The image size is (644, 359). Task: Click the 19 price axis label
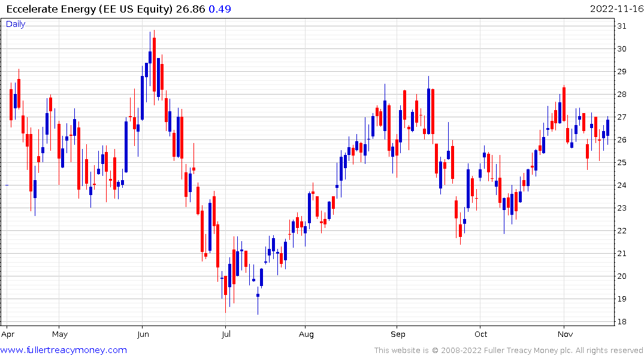pos(622,299)
